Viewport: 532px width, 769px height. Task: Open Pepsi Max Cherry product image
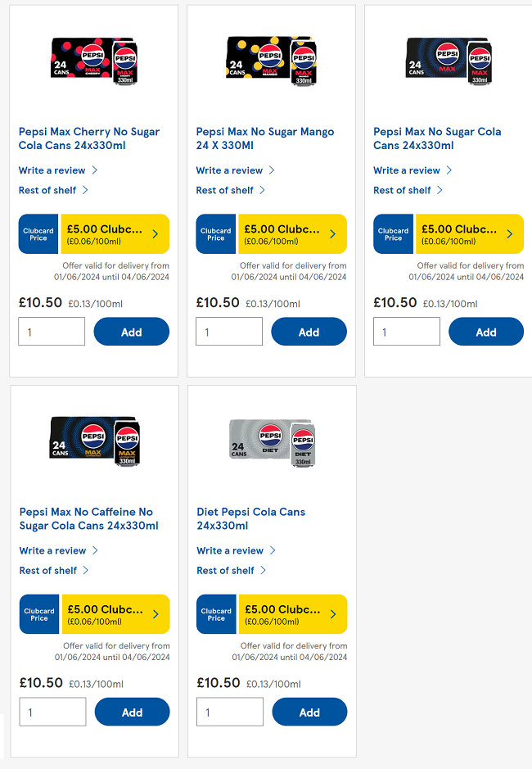(x=93, y=60)
